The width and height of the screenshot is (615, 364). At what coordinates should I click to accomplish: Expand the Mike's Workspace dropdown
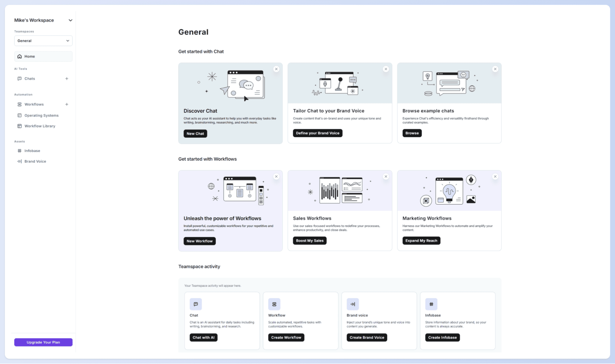(70, 20)
